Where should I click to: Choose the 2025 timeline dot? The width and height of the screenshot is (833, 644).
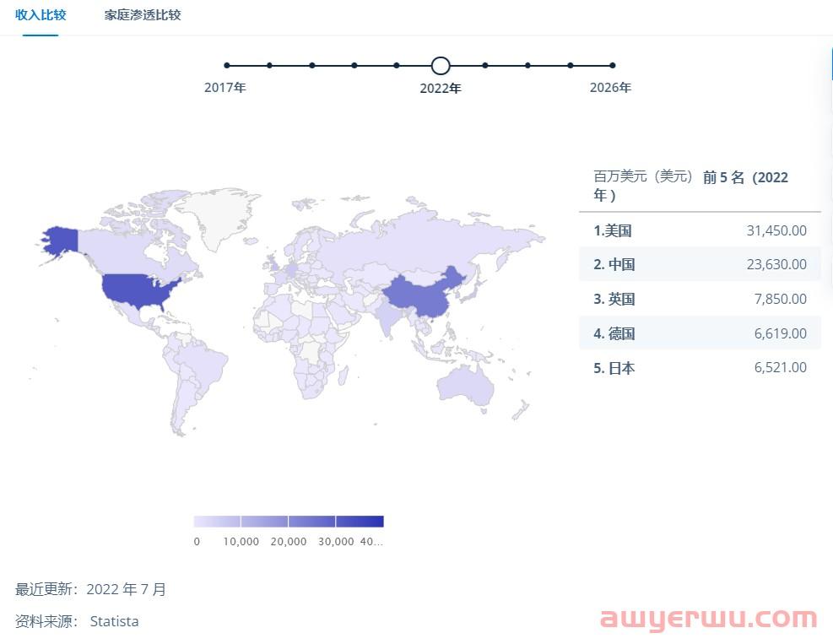(570, 65)
